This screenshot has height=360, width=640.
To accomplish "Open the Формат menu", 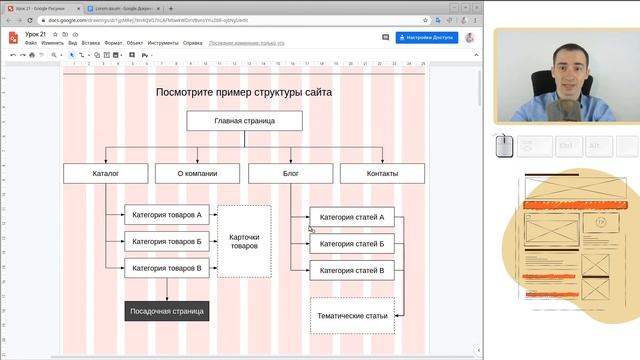I will pos(113,43).
